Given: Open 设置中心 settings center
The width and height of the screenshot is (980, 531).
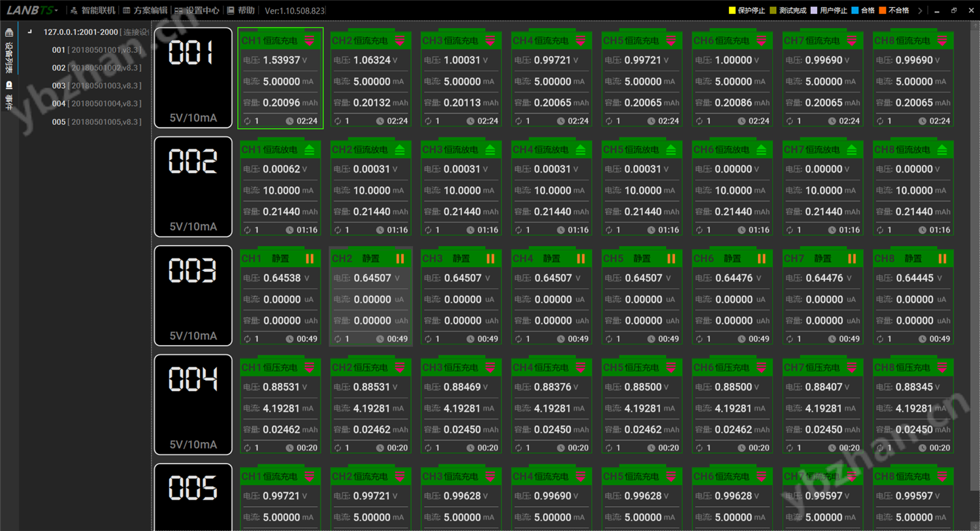Looking at the screenshot, I should [x=197, y=10].
